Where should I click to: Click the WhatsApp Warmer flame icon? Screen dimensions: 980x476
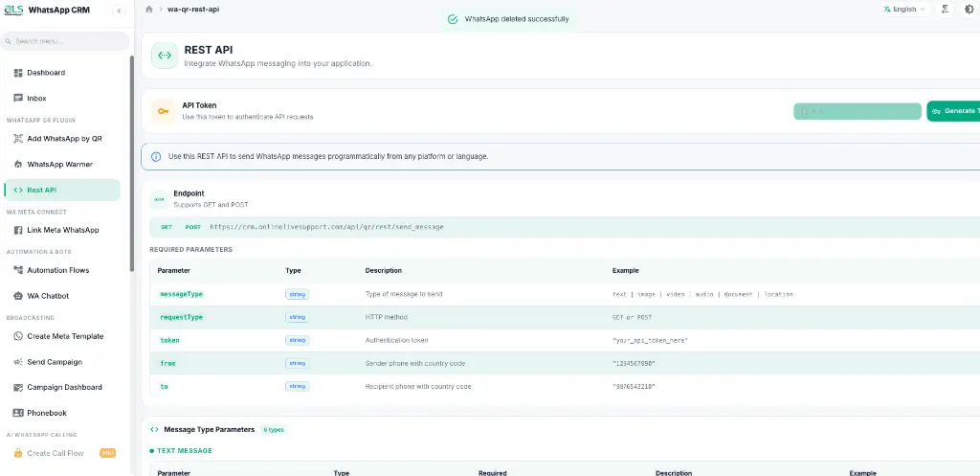tap(18, 165)
